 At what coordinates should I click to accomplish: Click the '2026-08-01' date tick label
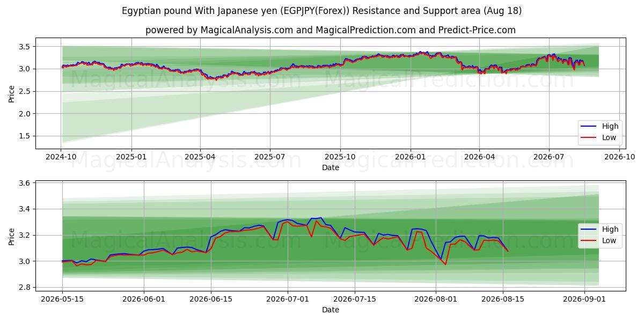coord(436,299)
